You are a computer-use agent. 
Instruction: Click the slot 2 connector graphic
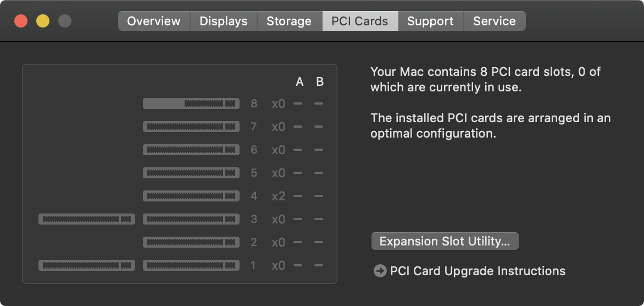pyautogui.click(x=191, y=242)
